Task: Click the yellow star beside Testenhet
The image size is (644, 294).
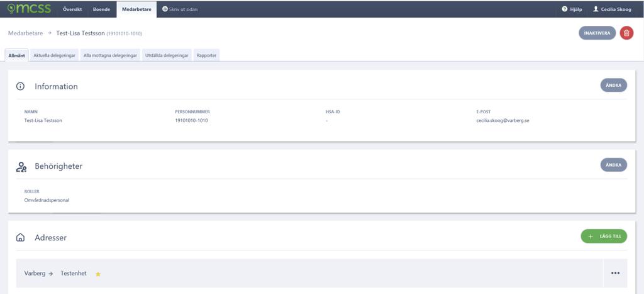Action: [97, 274]
